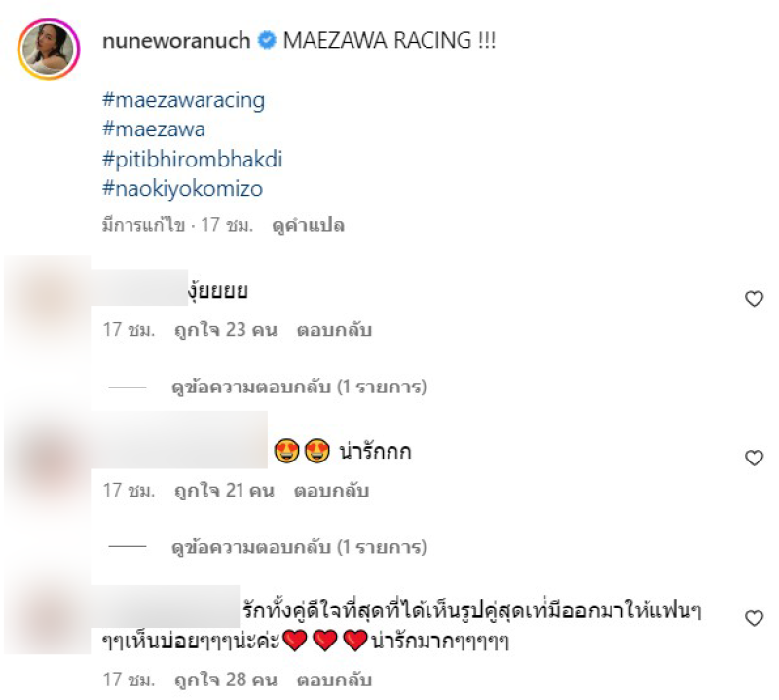Open nuneworanuch profile picture story ring
This screenshot has width=779, height=700.
tap(49, 50)
